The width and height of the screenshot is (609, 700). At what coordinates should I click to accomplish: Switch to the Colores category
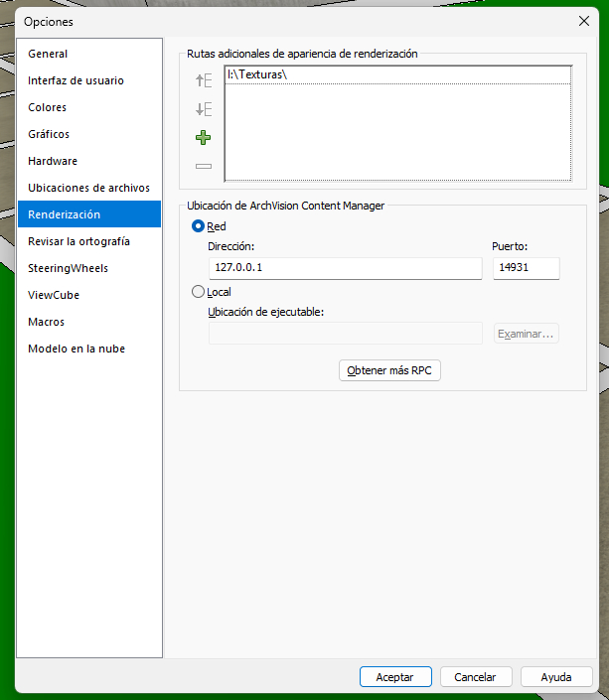[x=89, y=107]
